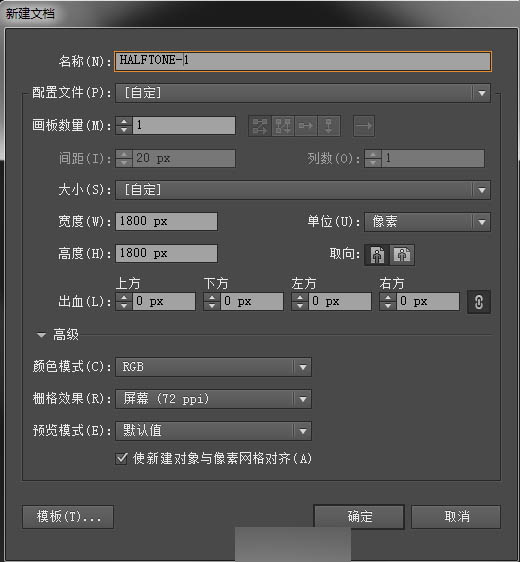
Task: Click the 新建文档 dialog title
Action: pyautogui.click(x=30, y=14)
